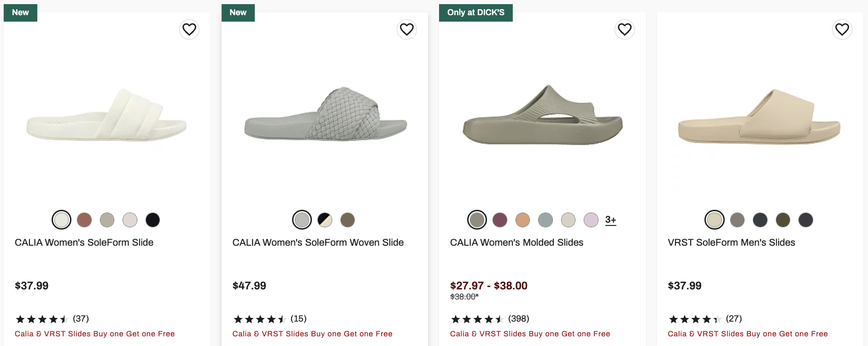Screen dimensions: 868x346
Task: Open the olive Molded Slides product image
Action: 542,115
